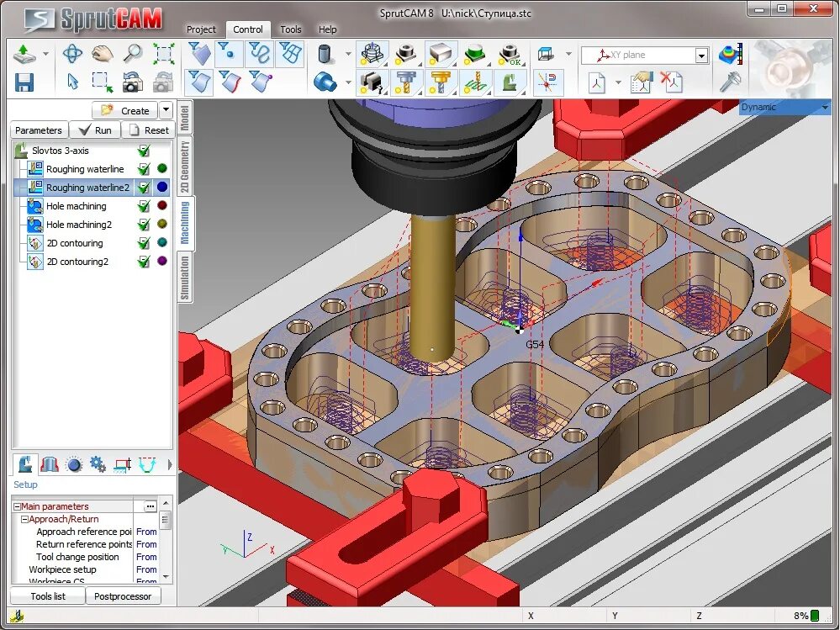
Task: Toggle the points selection filter
Action: pyautogui.click(x=229, y=54)
